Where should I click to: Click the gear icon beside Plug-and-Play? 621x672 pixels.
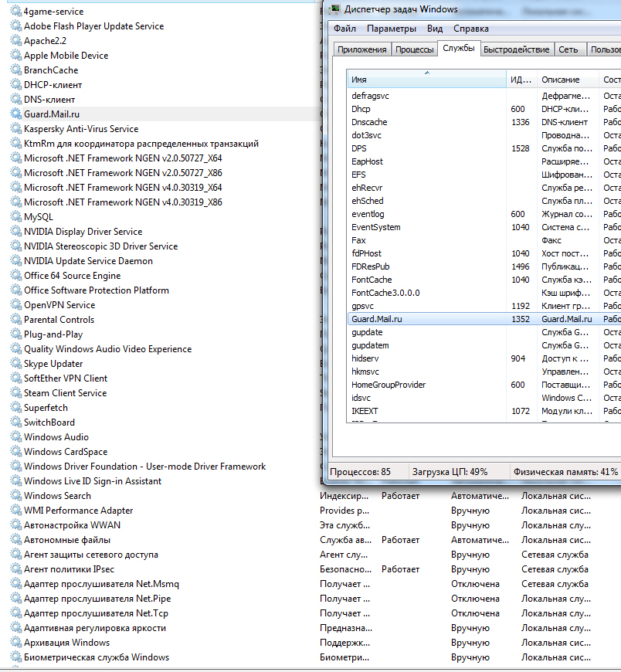tap(16, 334)
